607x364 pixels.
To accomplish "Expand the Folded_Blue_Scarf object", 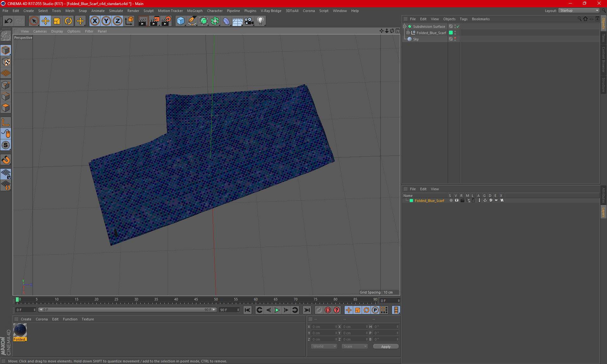I will 408,33.
